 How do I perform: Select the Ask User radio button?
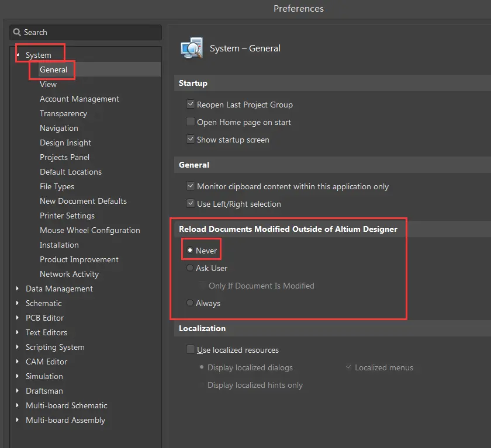[190, 268]
